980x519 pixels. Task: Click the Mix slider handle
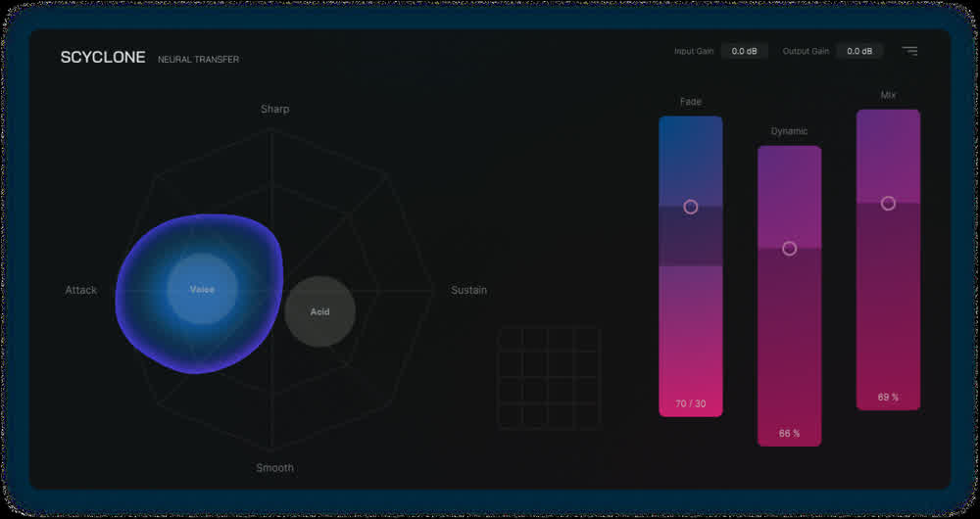click(888, 204)
